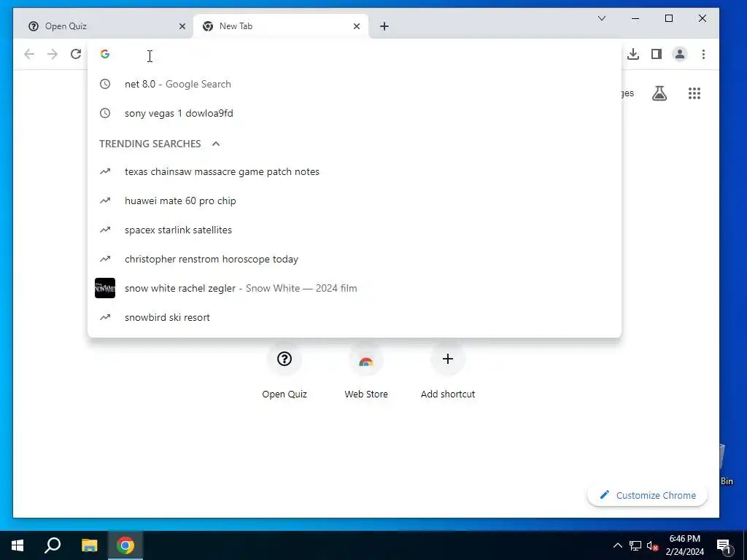Minimize the Chrome window
The width and height of the screenshot is (747, 560).
pyautogui.click(x=635, y=18)
